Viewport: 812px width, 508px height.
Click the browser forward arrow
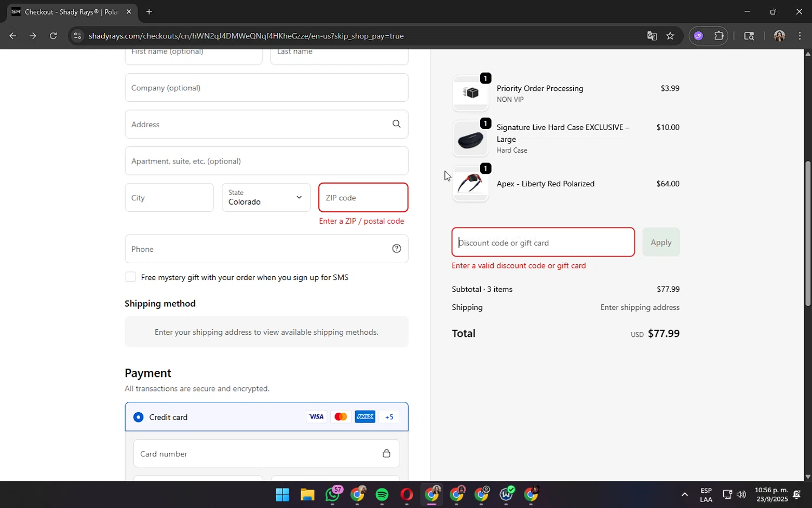pyautogui.click(x=33, y=36)
